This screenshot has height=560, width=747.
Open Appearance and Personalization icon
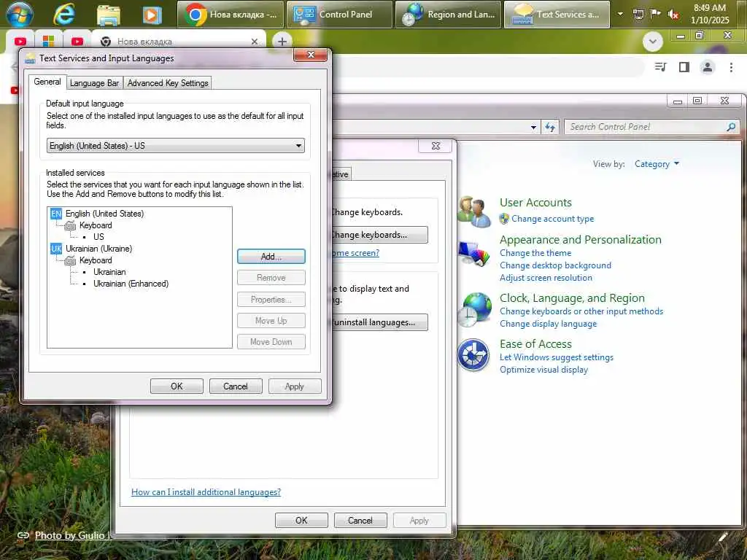tap(473, 253)
